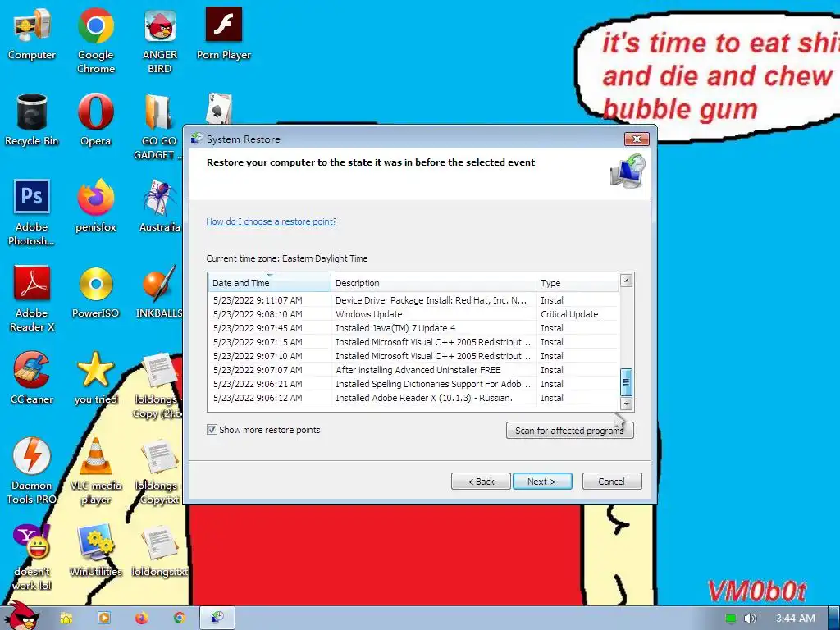Open the Computer desktop icon
The image size is (840, 630).
32,34
